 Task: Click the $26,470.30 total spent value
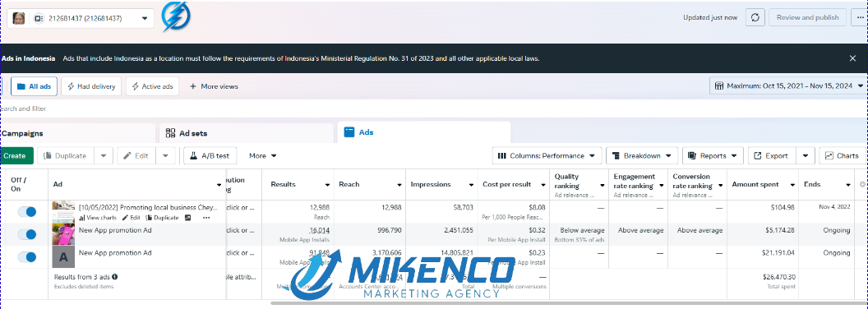pos(780,277)
